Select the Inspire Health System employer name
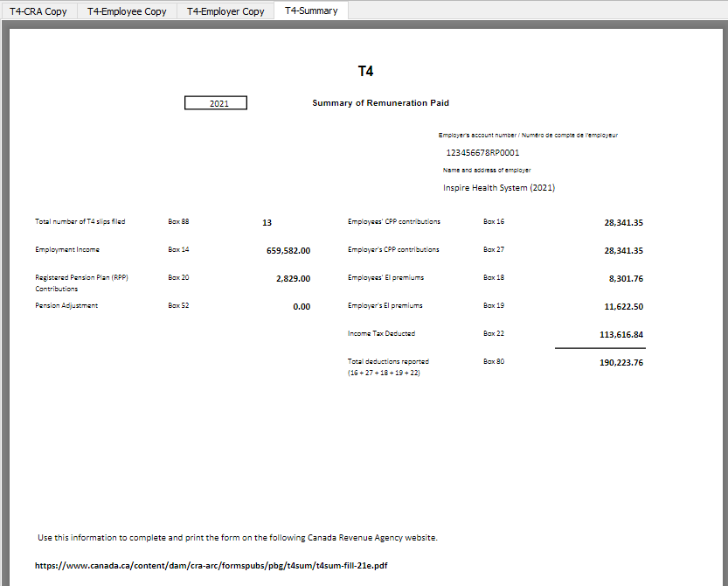The height and width of the screenshot is (586, 728). click(499, 187)
